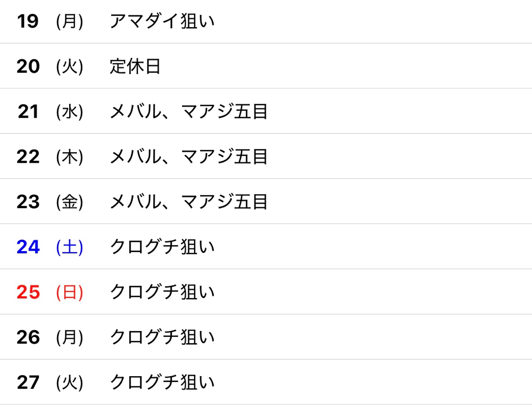Open メバル、マアジ五目 text on the 21st row
The width and height of the screenshot is (532, 406).
tap(188, 112)
